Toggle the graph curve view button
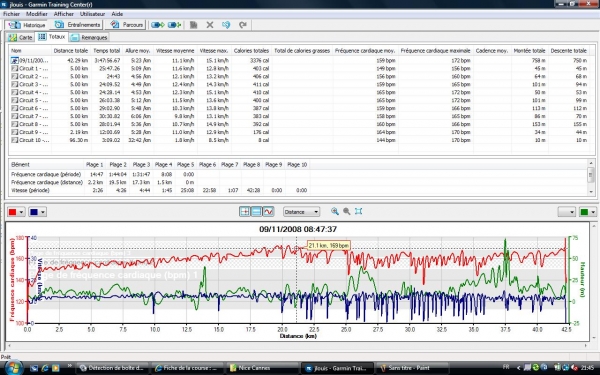 [268, 212]
